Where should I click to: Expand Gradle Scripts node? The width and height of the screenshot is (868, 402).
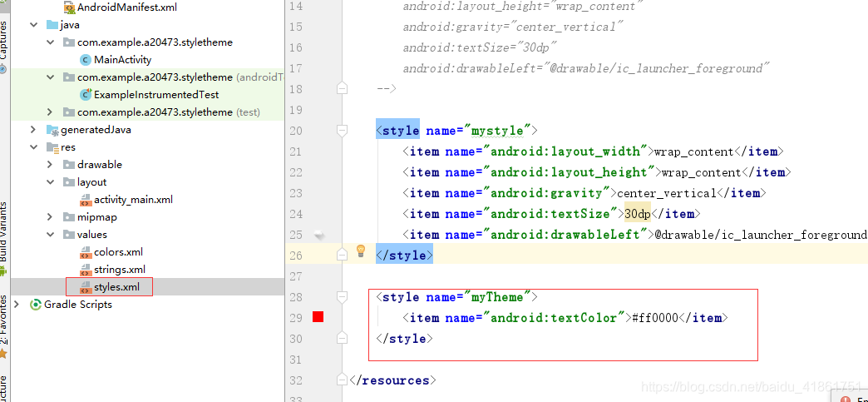17,305
